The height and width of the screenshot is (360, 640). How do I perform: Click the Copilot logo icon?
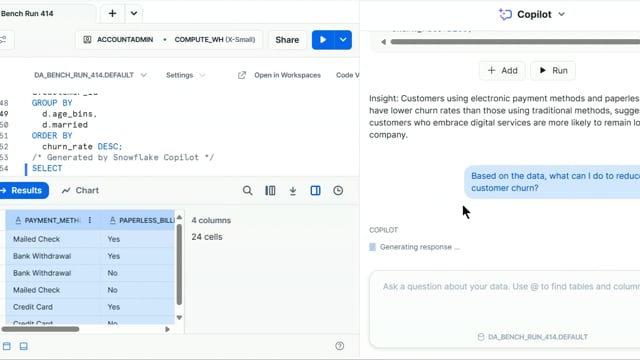505,14
